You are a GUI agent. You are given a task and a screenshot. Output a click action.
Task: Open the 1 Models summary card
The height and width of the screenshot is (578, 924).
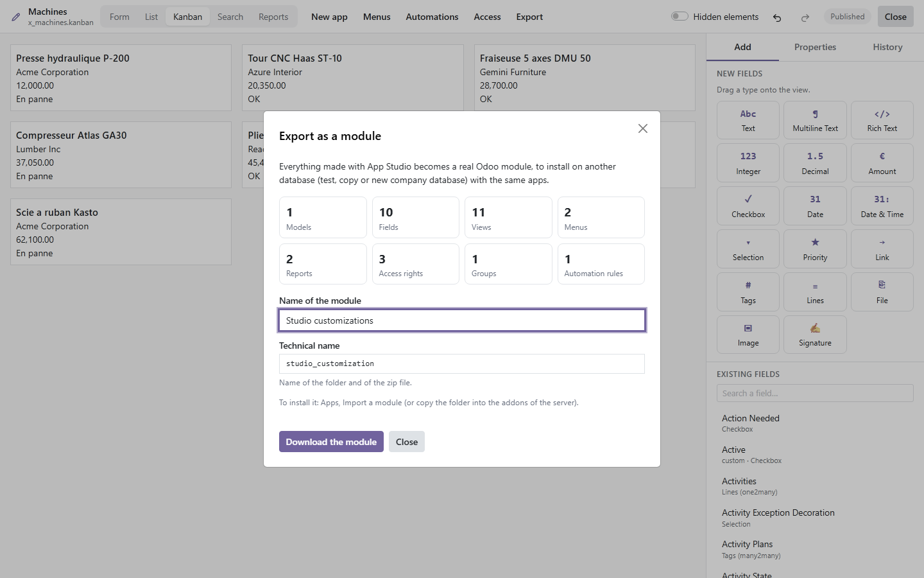[323, 217]
